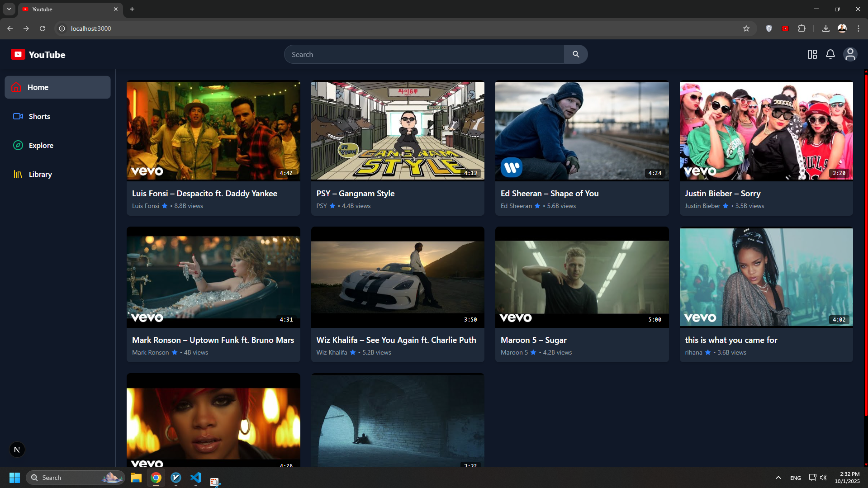
Task: Open Chrome three-dot menu
Action: (x=858, y=28)
